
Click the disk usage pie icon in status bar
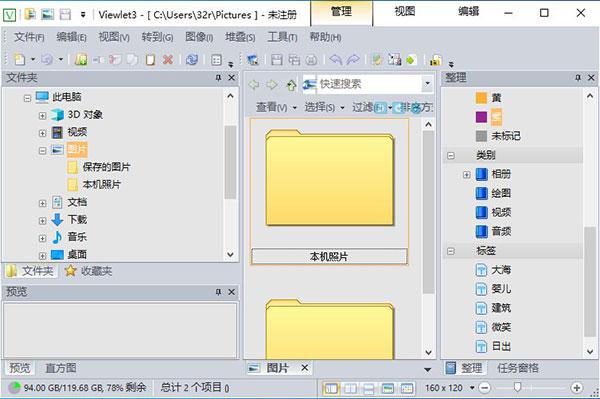[15, 388]
